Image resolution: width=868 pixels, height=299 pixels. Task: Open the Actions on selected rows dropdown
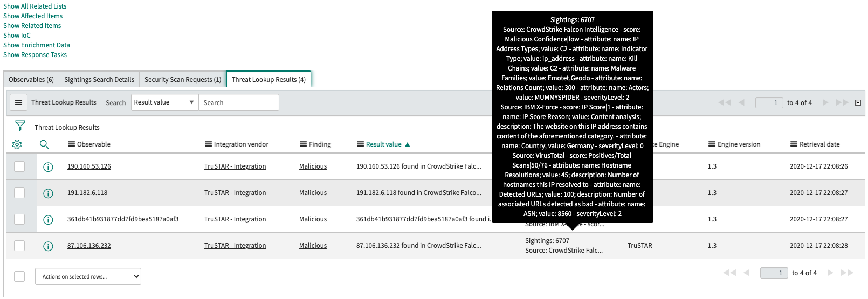[x=88, y=276]
